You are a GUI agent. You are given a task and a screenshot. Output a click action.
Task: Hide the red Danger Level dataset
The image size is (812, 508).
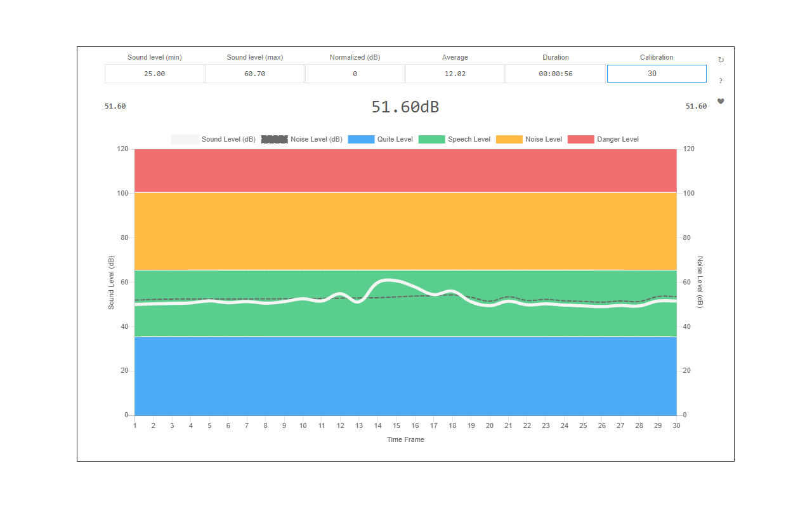click(x=603, y=139)
